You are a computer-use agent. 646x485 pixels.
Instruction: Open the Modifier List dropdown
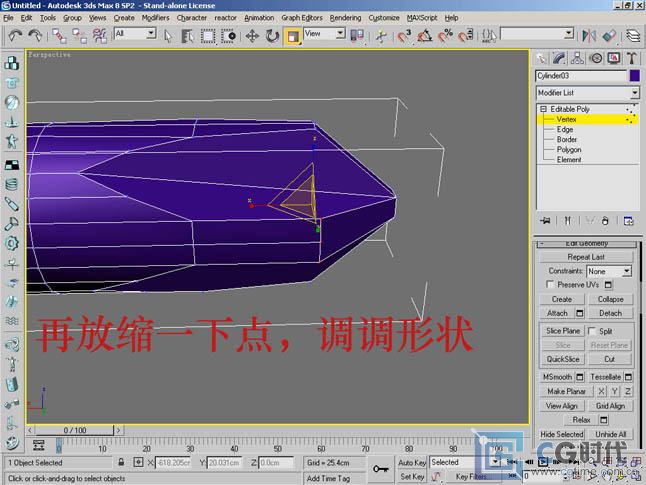tap(635, 93)
